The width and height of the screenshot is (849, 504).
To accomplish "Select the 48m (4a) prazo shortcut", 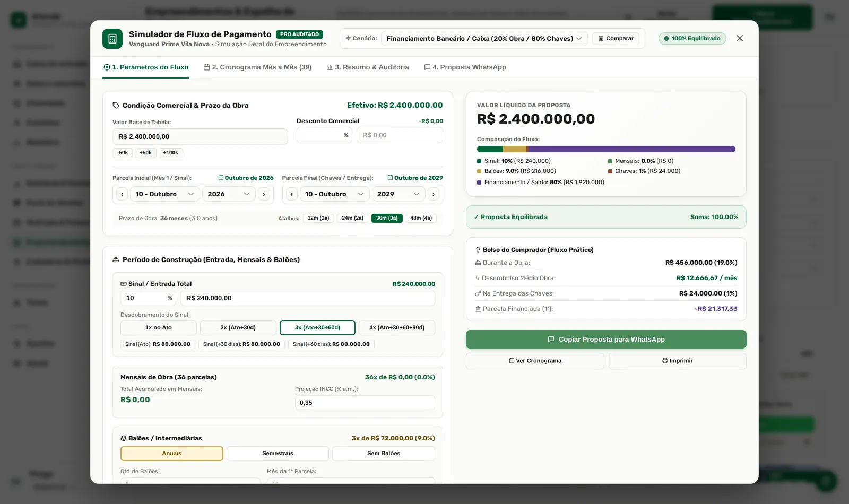I will [421, 218].
